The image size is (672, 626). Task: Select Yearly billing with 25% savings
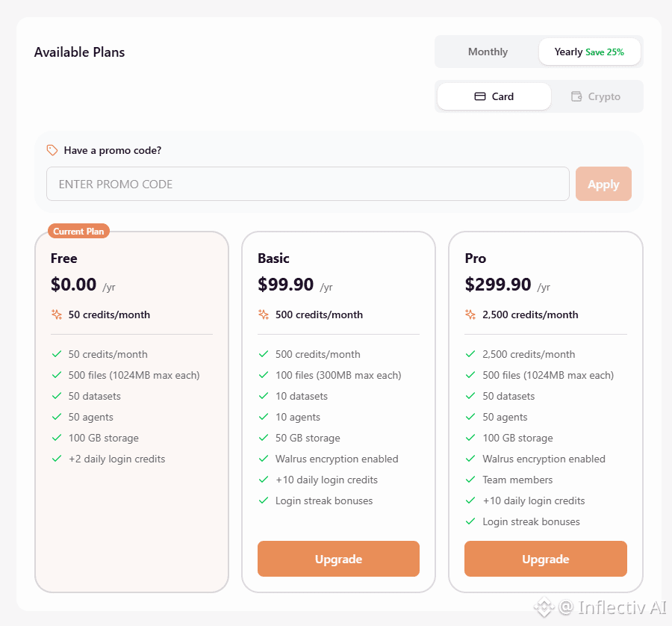pos(589,52)
